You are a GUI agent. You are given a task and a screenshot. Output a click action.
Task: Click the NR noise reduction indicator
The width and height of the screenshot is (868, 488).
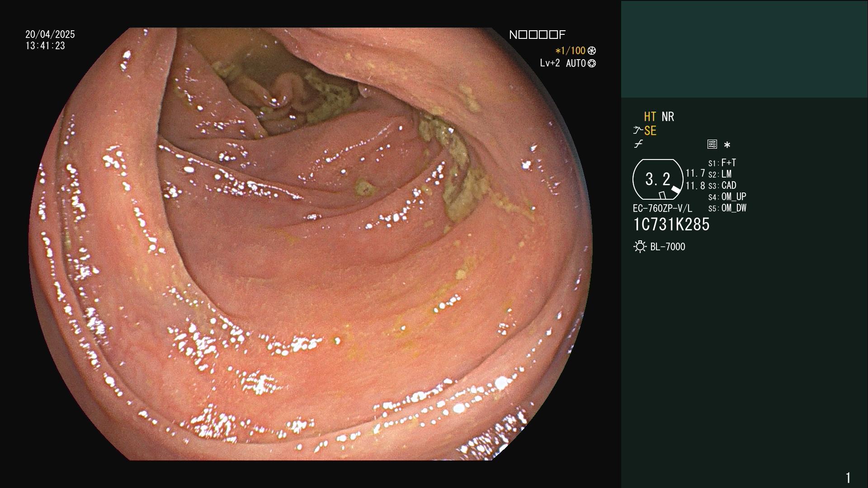coord(668,117)
